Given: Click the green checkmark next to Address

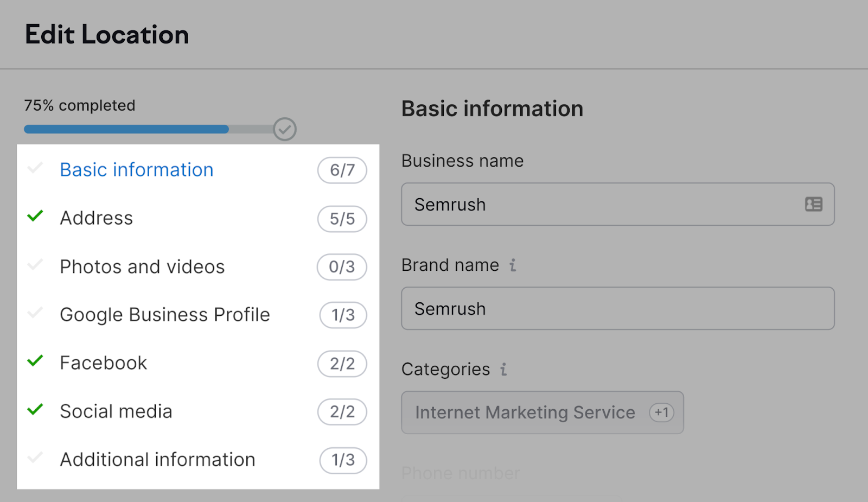Looking at the screenshot, I should 35,217.
